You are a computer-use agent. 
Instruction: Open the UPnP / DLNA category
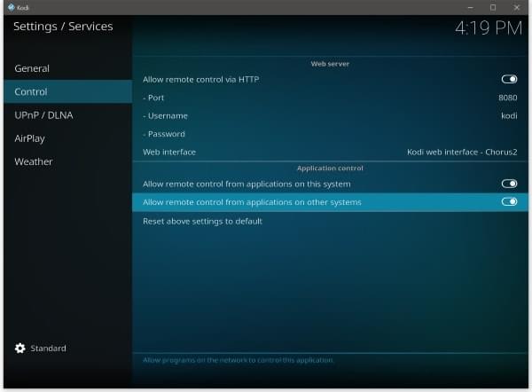pos(42,115)
